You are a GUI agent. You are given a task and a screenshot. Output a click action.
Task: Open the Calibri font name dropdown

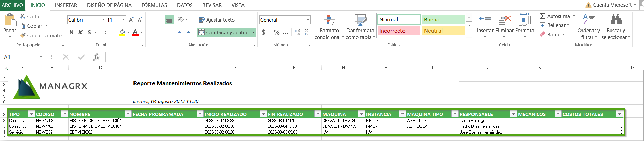[103, 20]
